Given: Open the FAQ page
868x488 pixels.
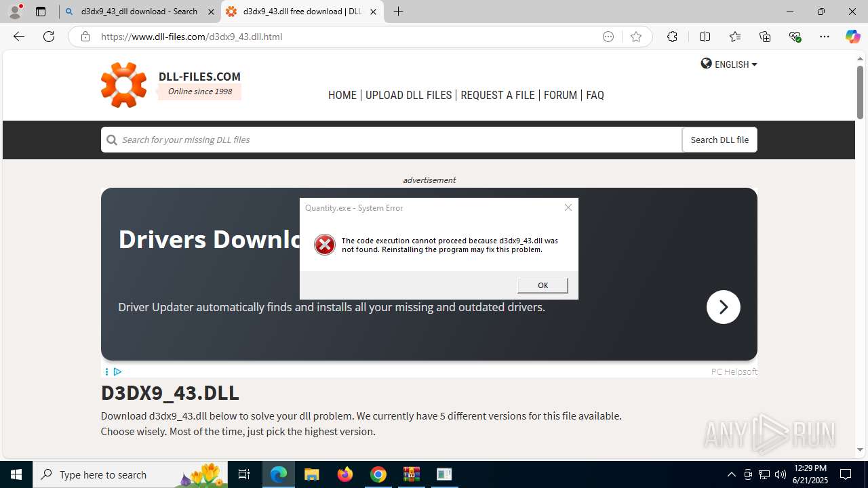Looking at the screenshot, I should [595, 95].
